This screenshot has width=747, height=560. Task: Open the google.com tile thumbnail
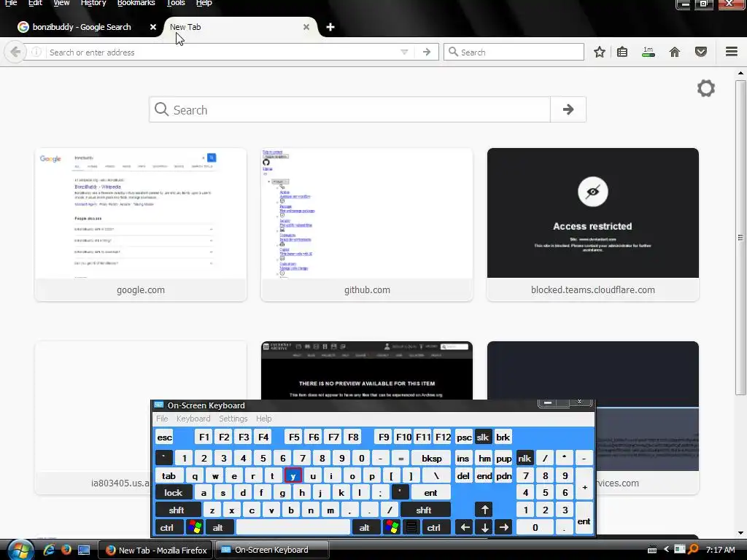click(141, 213)
